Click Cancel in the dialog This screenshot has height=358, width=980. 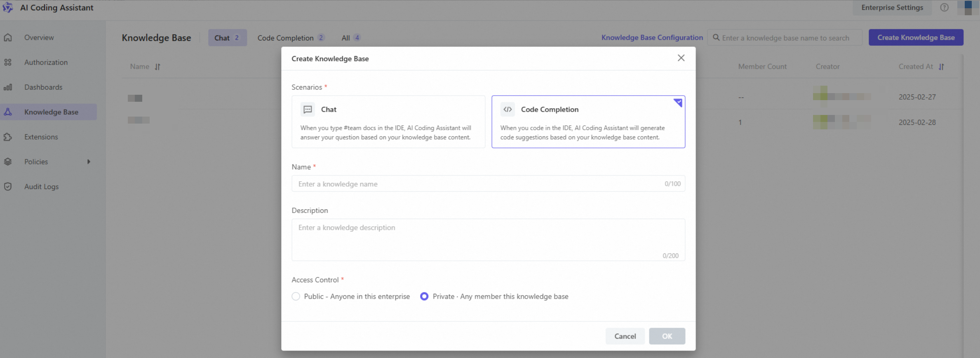tap(625, 336)
